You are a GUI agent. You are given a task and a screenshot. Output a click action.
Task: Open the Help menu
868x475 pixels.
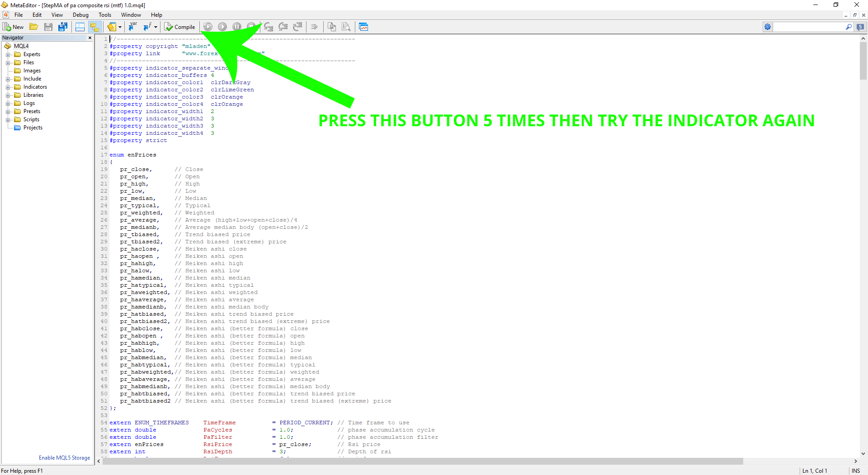[x=156, y=15]
